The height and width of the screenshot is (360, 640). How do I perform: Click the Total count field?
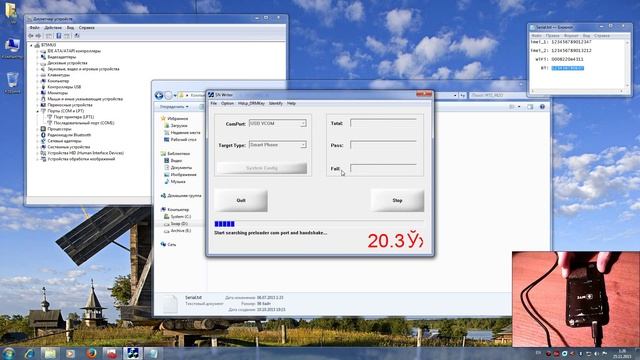pyautogui.click(x=383, y=123)
